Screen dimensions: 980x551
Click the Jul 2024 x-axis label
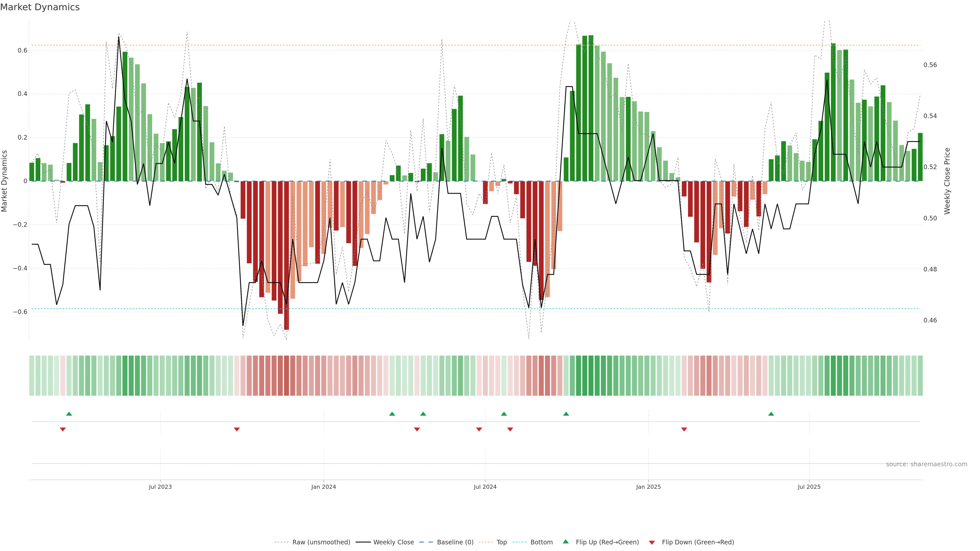click(485, 487)
